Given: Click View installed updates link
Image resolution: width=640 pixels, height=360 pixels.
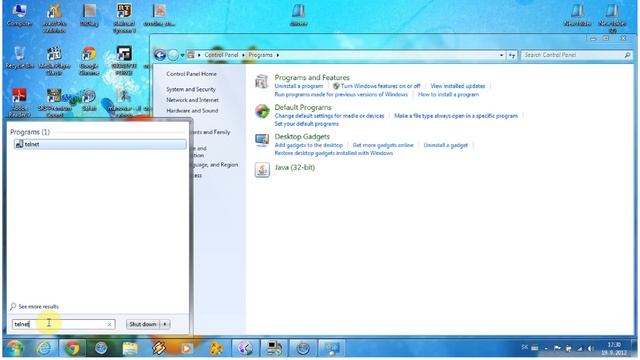Looking at the screenshot, I should click(x=458, y=86).
